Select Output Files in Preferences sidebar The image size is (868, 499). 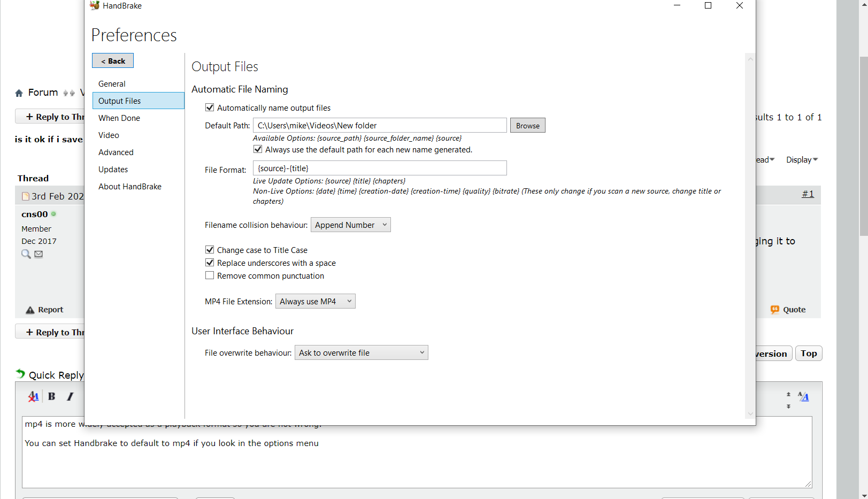tap(139, 101)
